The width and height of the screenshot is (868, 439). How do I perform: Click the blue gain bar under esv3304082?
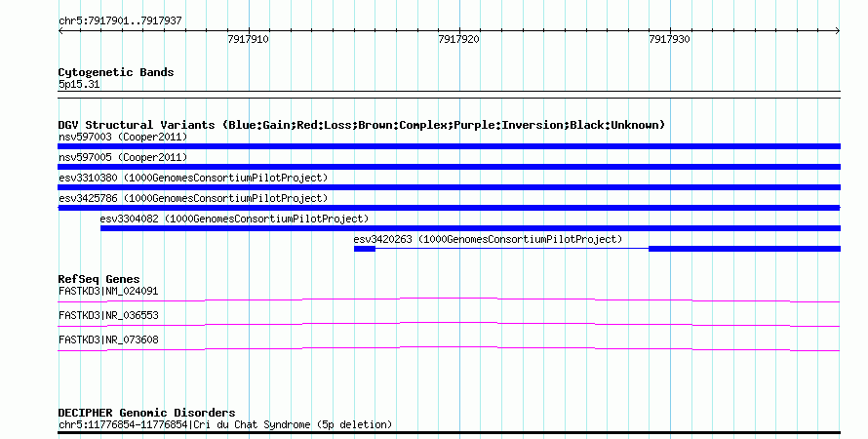point(470,228)
